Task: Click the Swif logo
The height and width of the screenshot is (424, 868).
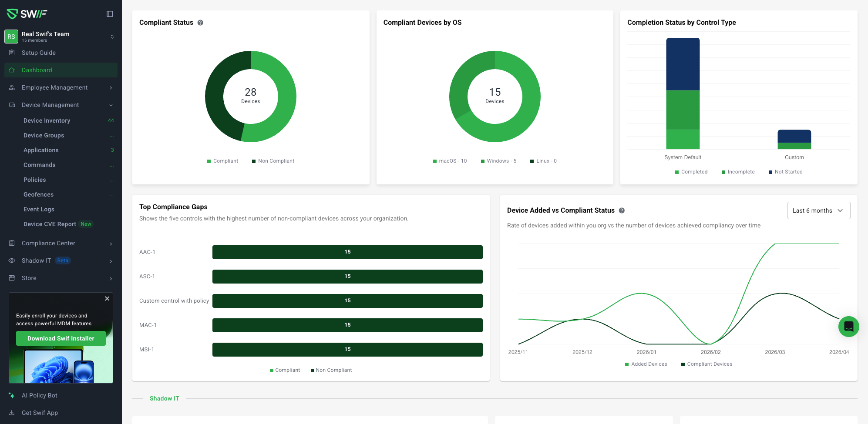Action: pos(27,14)
